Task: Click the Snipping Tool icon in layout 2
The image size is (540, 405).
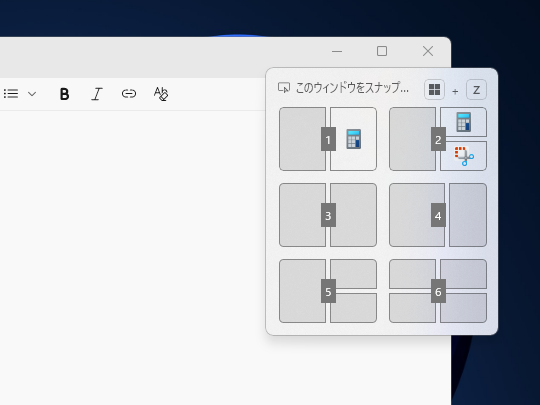Action: (x=464, y=156)
